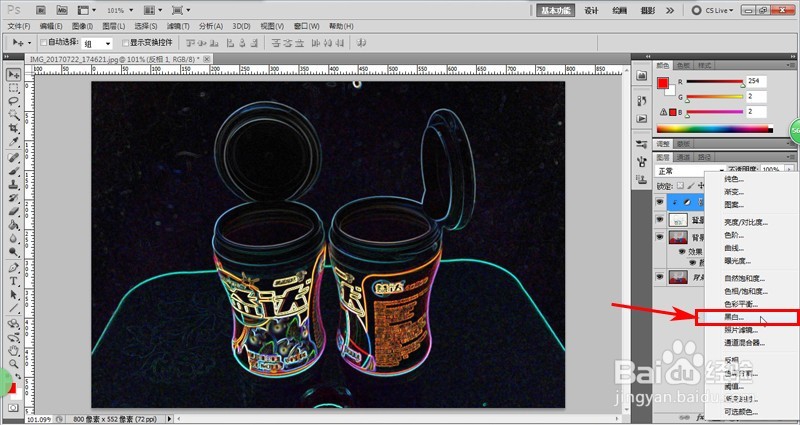
Task: Select the Magic Wand tool
Action: pyautogui.click(x=13, y=114)
